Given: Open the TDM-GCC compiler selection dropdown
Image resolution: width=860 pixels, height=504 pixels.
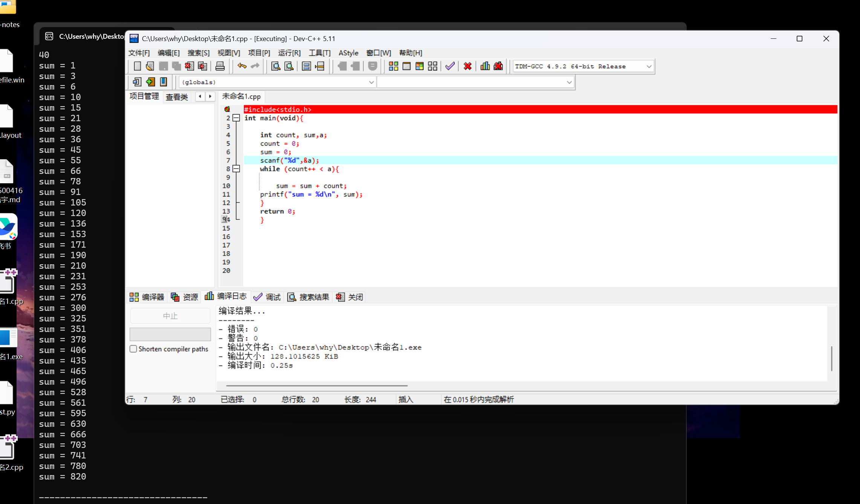Looking at the screenshot, I should coord(649,66).
